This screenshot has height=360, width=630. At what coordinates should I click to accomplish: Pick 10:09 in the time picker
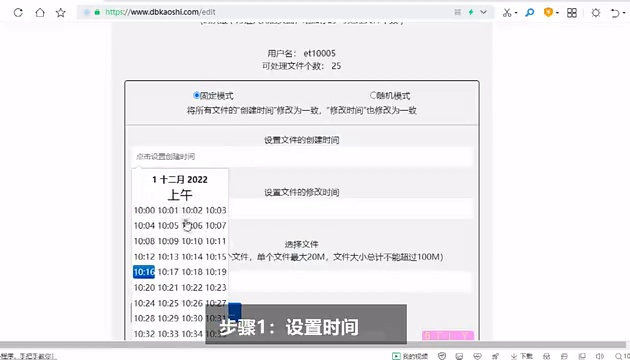(168, 241)
